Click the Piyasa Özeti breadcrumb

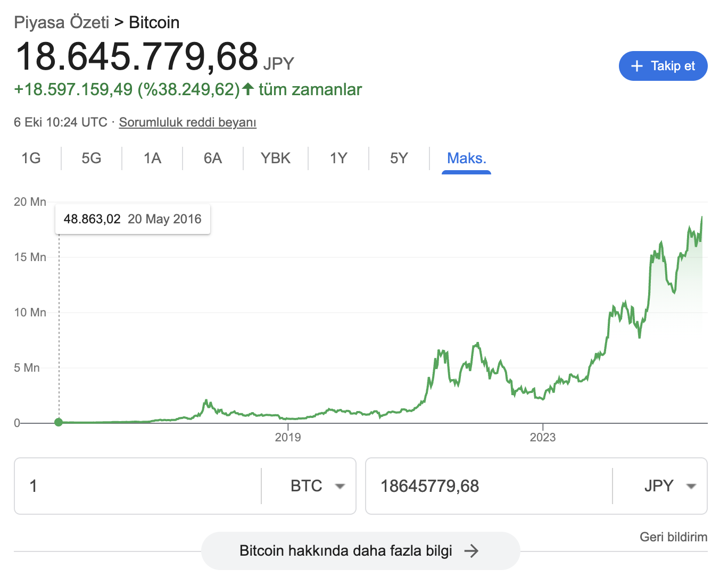click(61, 22)
